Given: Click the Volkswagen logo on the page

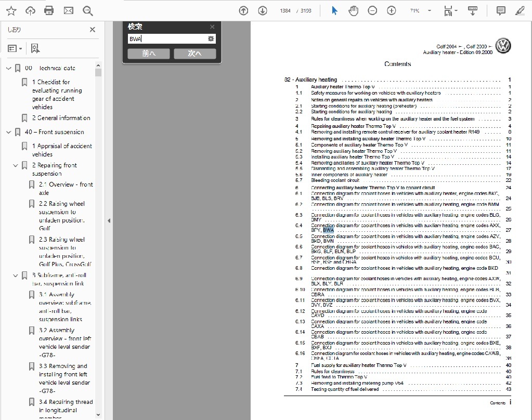Looking at the screenshot, I should click(x=503, y=46).
